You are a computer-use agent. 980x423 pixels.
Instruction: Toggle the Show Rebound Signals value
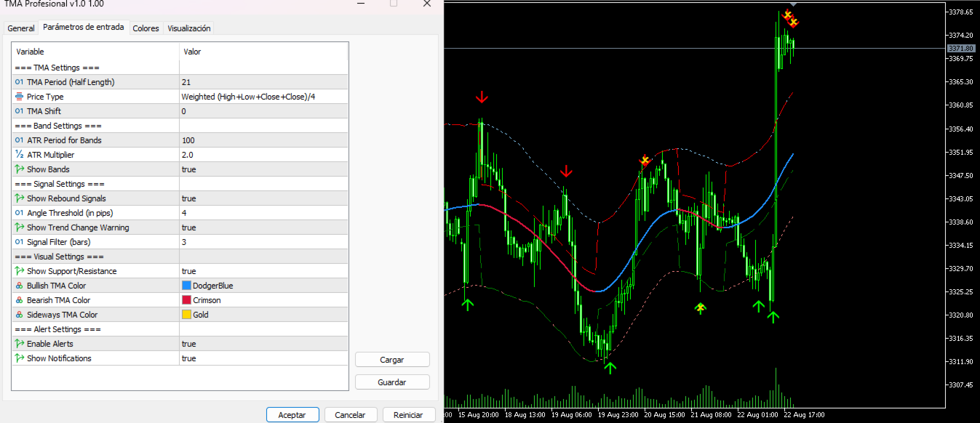tap(263, 198)
